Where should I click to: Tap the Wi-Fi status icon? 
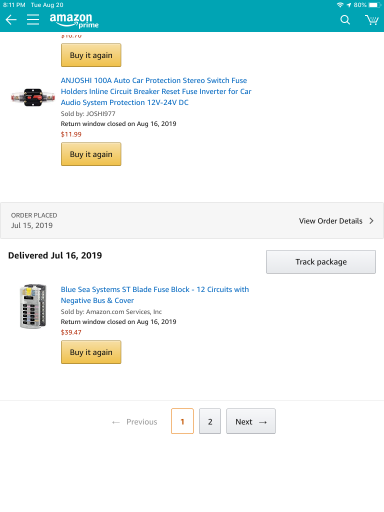pyautogui.click(x=340, y=5)
